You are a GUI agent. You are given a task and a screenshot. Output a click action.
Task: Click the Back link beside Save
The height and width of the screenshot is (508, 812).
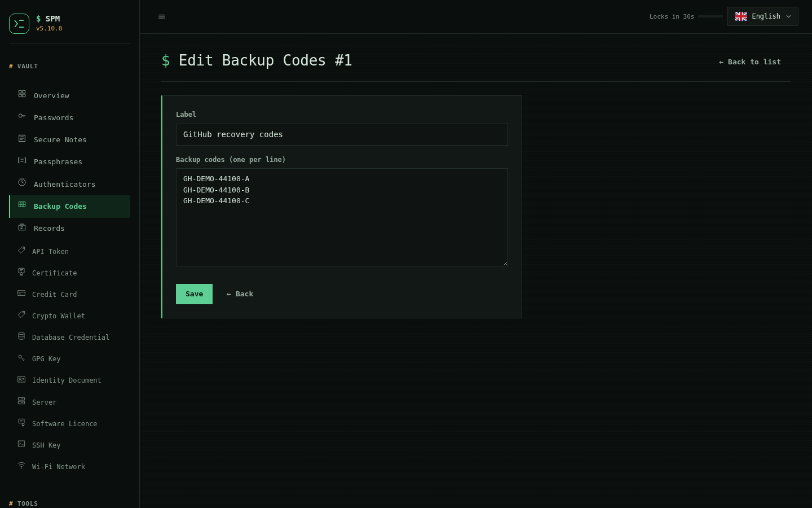click(240, 294)
